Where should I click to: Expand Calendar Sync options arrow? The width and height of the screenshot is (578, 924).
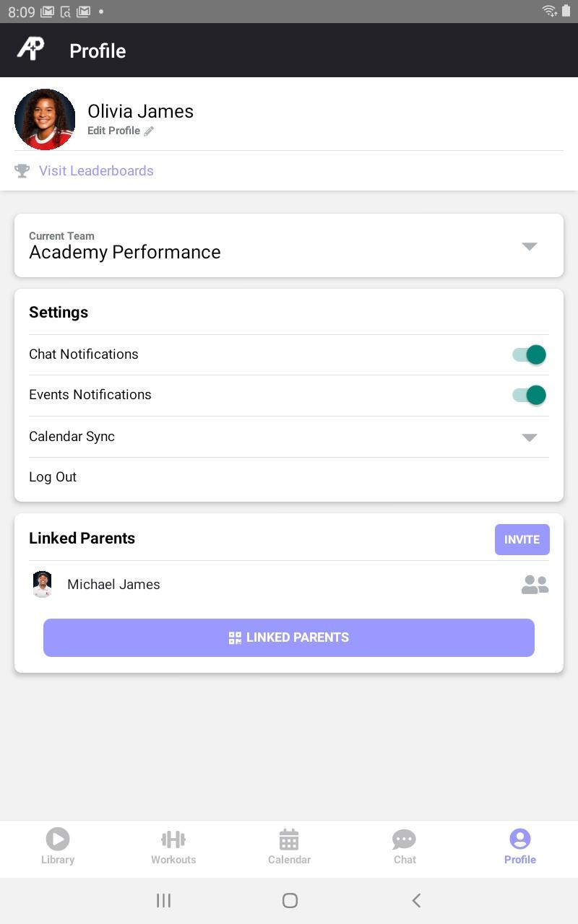(x=530, y=437)
